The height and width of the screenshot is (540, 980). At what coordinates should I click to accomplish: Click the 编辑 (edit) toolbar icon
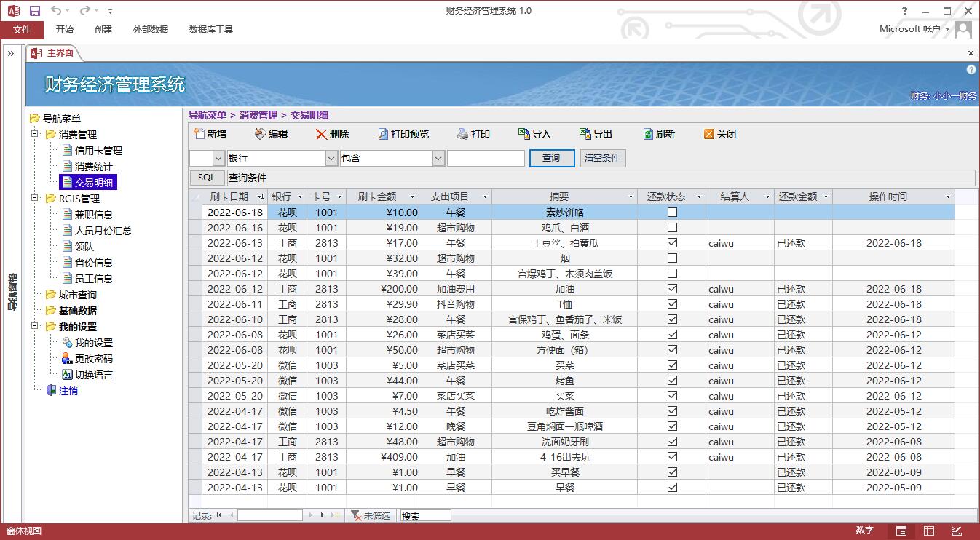tap(261, 134)
